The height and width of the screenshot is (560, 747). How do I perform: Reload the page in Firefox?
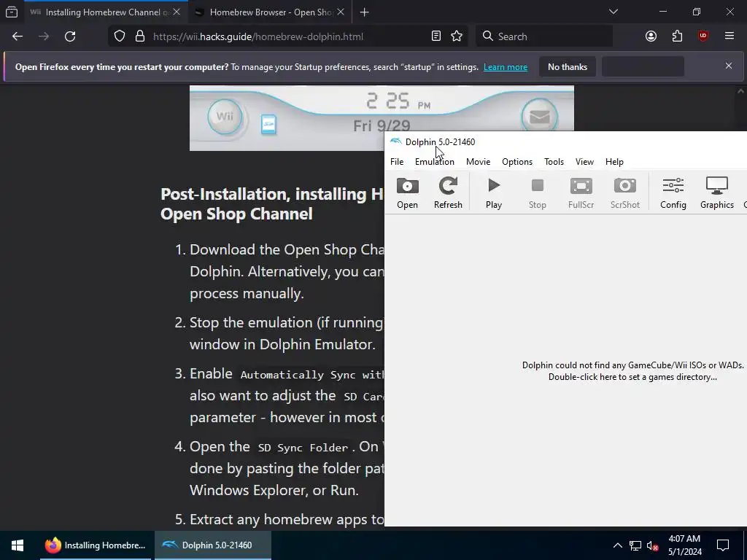(70, 36)
